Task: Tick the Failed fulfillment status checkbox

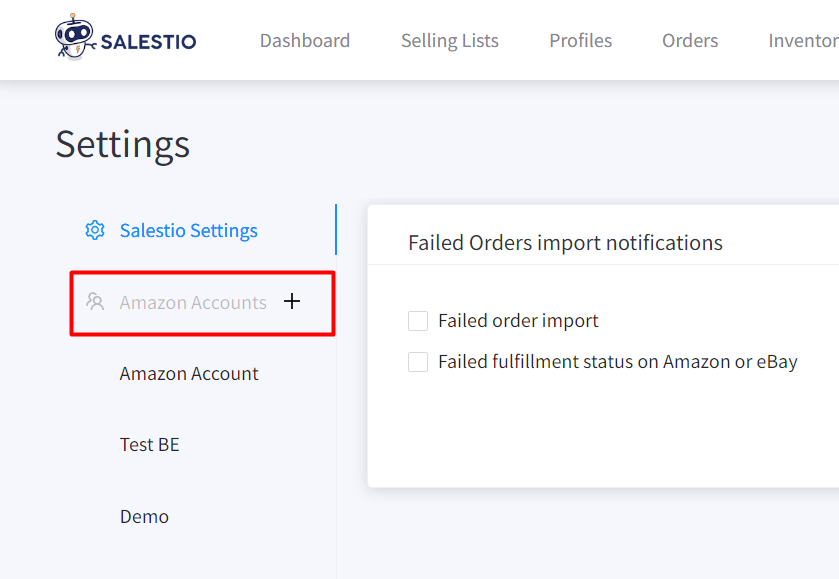Action: (x=418, y=362)
